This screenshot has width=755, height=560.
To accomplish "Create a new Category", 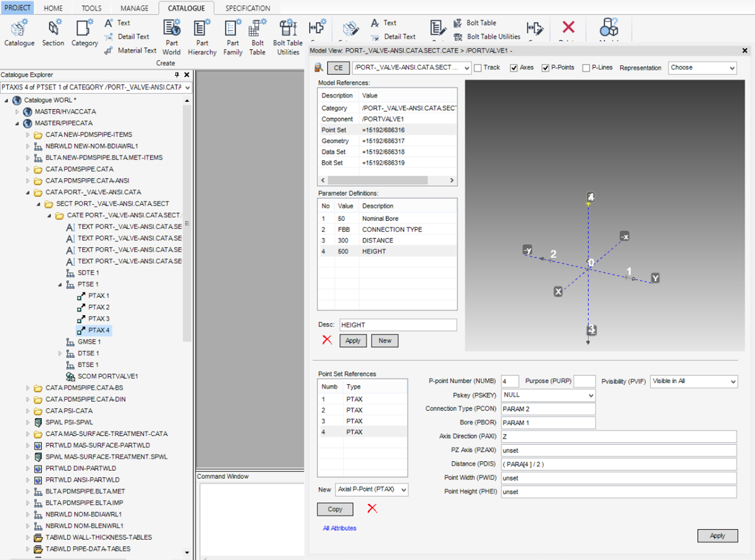I will [x=85, y=29].
